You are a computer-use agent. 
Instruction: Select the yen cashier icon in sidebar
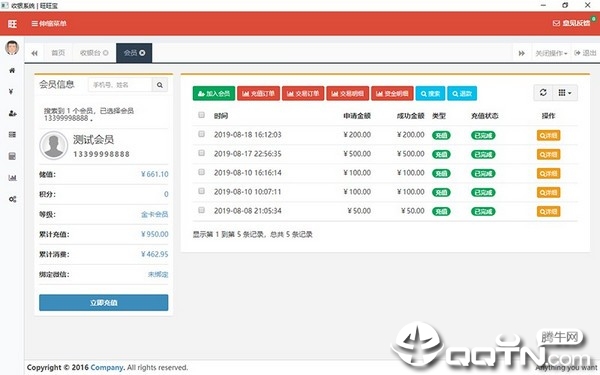pyautogui.click(x=11, y=91)
